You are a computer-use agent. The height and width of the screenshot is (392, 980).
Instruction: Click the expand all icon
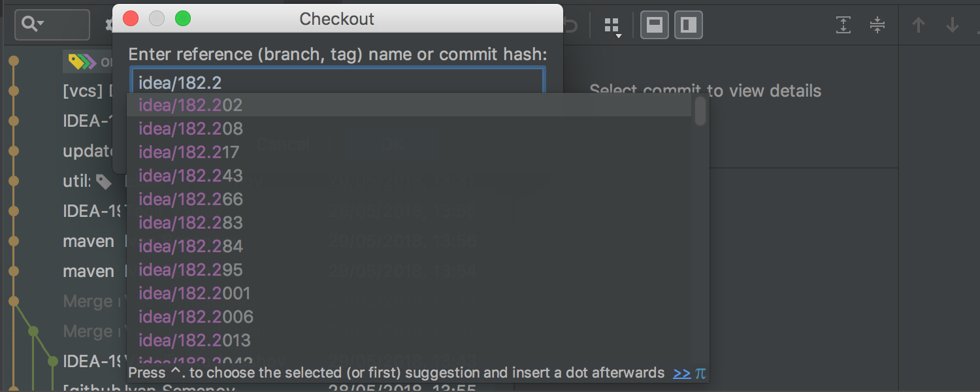pyautogui.click(x=843, y=25)
